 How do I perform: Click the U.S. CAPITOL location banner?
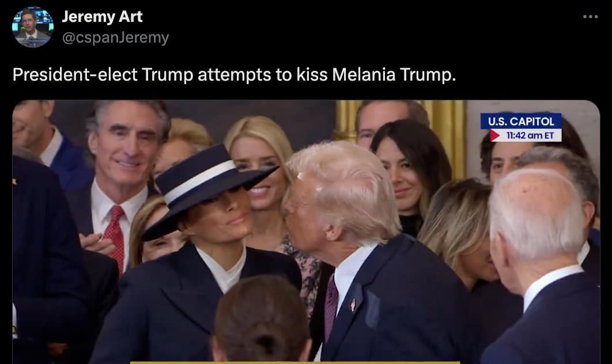coord(521,122)
